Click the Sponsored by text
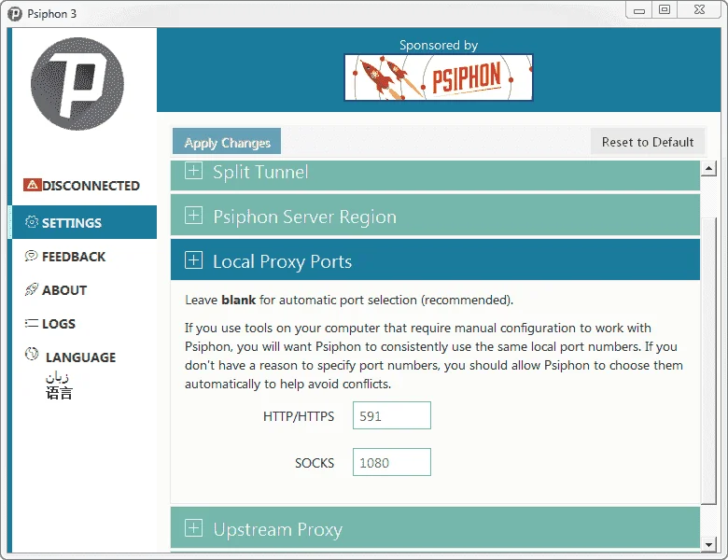 [439, 45]
